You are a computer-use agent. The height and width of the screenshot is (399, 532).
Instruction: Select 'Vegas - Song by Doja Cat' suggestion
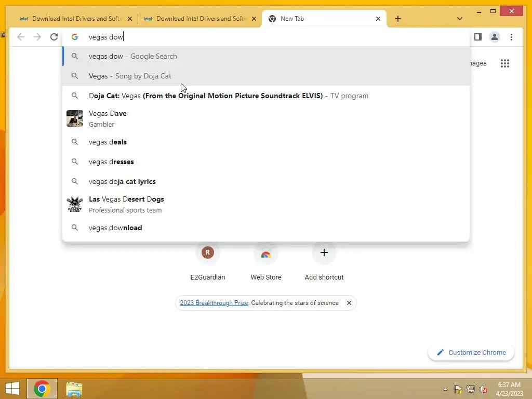coord(267,76)
